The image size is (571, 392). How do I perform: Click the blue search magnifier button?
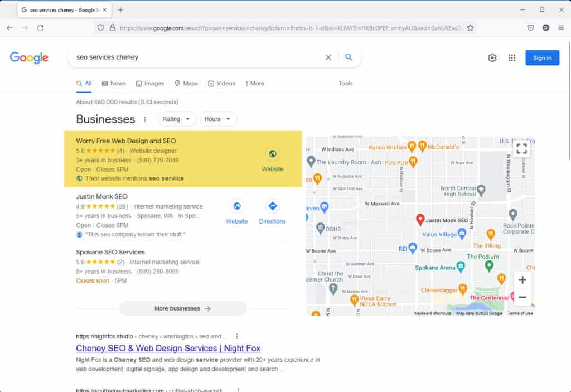(349, 57)
